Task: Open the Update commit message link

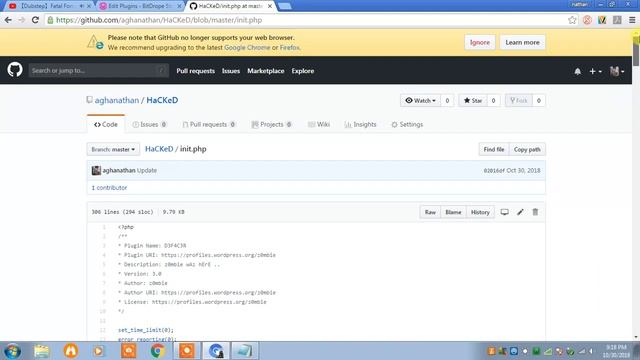Action: pos(147,170)
